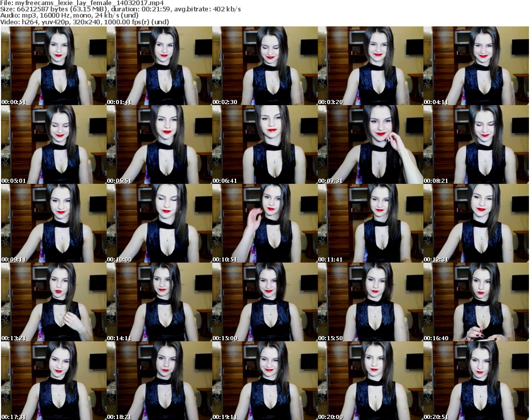Click the 'File:' name line in header
The height and width of the screenshot is (420, 530).
pyautogui.click(x=82, y=3)
